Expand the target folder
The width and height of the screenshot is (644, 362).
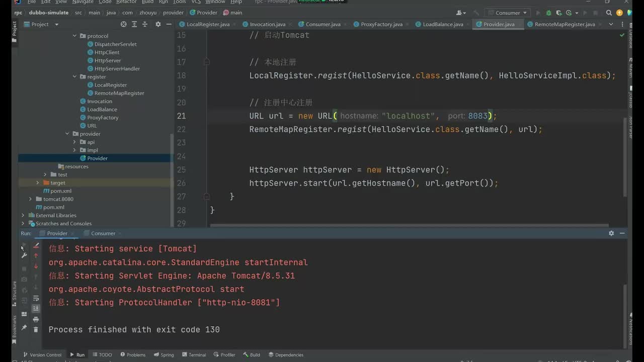(38, 183)
